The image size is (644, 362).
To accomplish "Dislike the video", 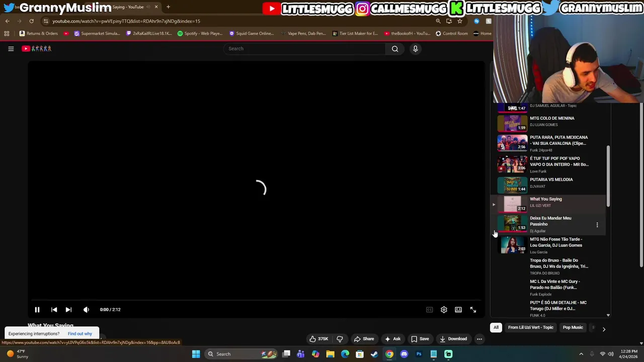I will pyautogui.click(x=340, y=339).
